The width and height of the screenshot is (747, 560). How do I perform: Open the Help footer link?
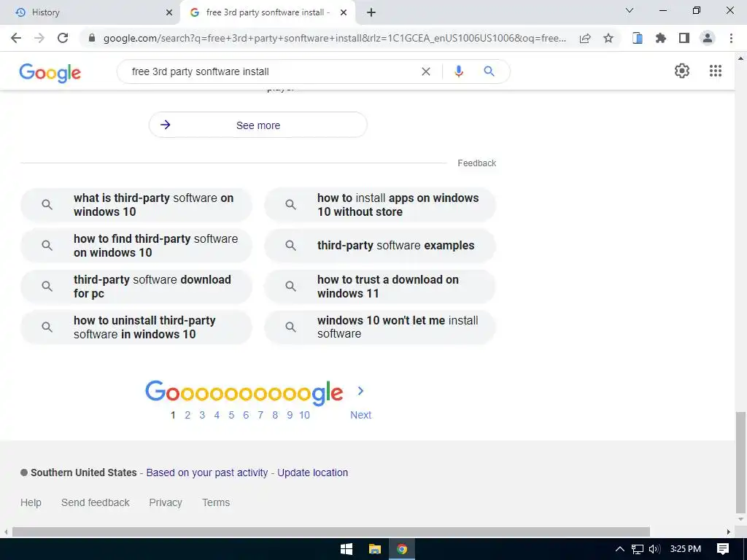[x=31, y=502]
